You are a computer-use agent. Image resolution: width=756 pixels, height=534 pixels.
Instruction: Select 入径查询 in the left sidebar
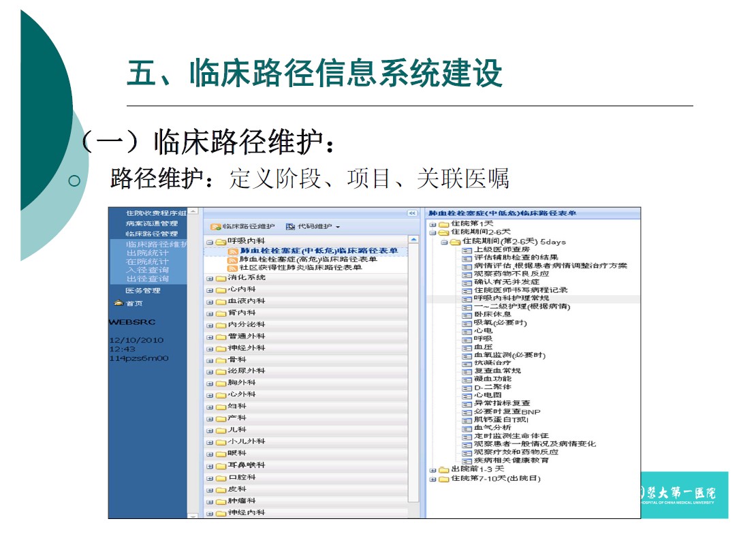(x=147, y=270)
